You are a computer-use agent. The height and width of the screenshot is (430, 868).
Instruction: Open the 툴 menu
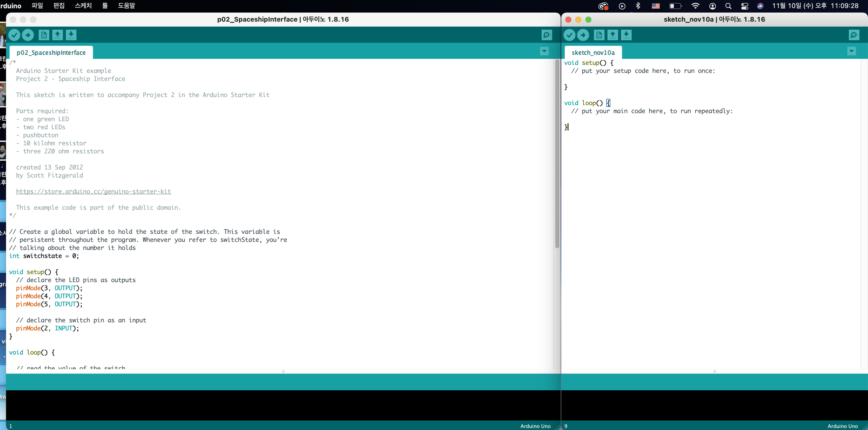click(105, 6)
